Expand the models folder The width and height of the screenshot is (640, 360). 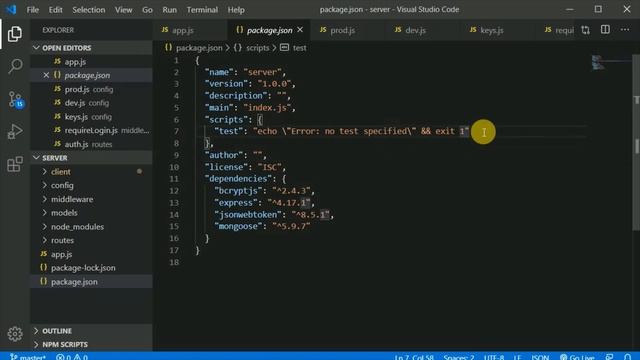click(91, 213)
